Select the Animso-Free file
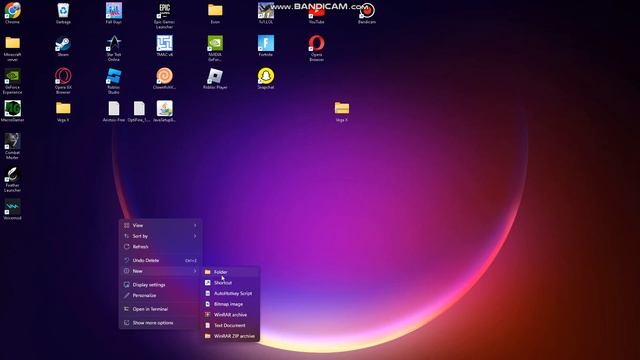This screenshot has height=360, width=640. (114, 111)
